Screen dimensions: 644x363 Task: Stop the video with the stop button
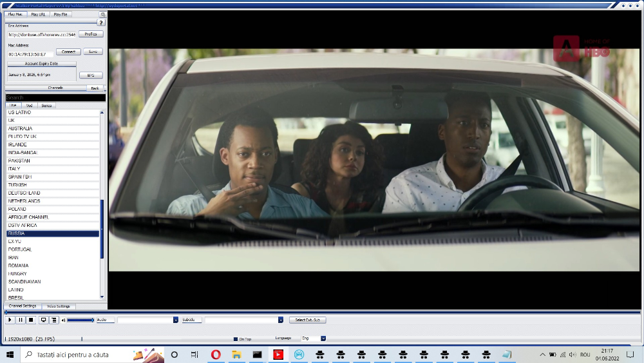tap(31, 320)
